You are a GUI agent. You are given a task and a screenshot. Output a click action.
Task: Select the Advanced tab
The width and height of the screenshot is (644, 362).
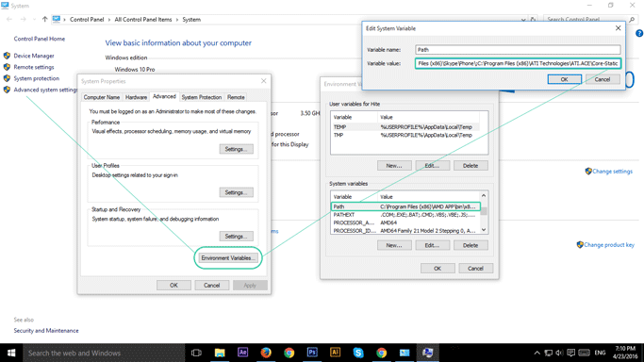(x=164, y=96)
